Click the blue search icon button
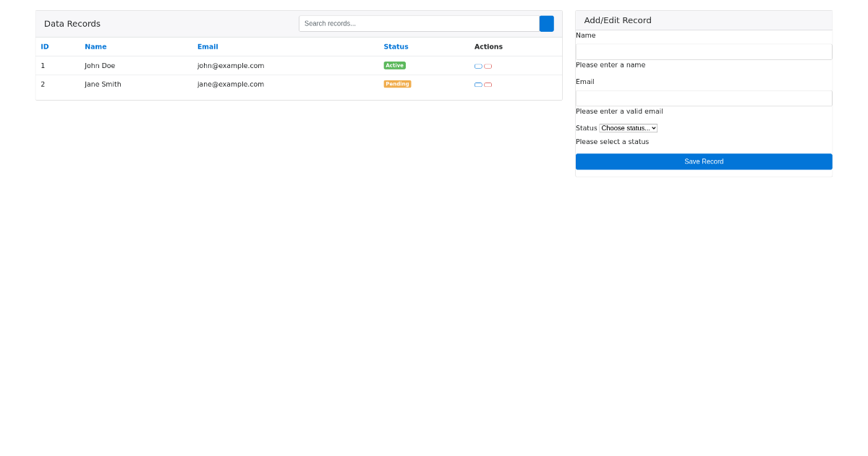 click(x=546, y=23)
